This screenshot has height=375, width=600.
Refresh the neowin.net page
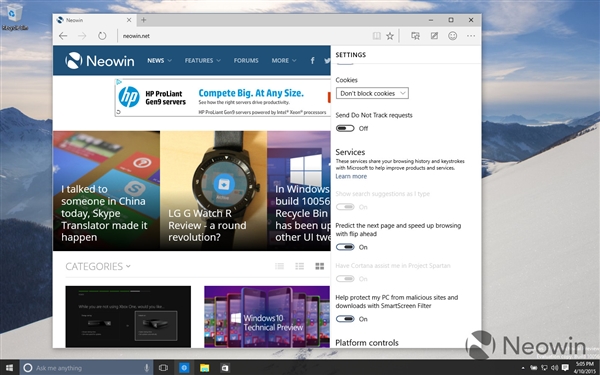(x=102, y=36)
